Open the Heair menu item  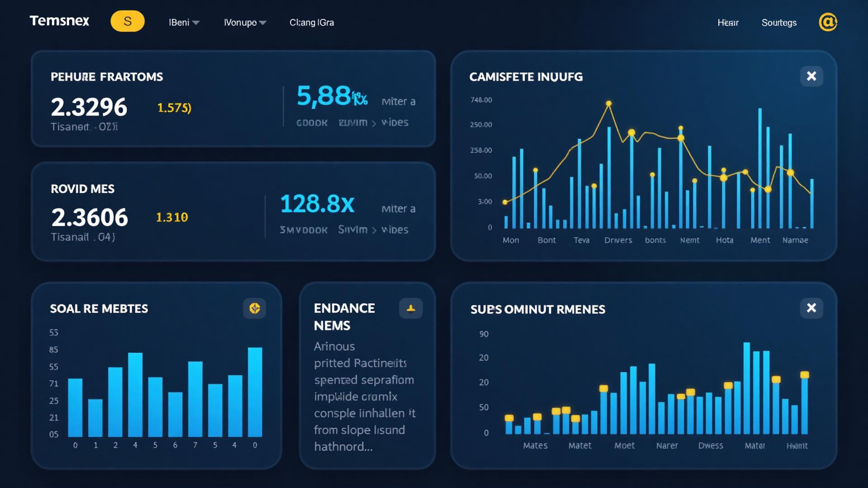[x=727, y=23]
